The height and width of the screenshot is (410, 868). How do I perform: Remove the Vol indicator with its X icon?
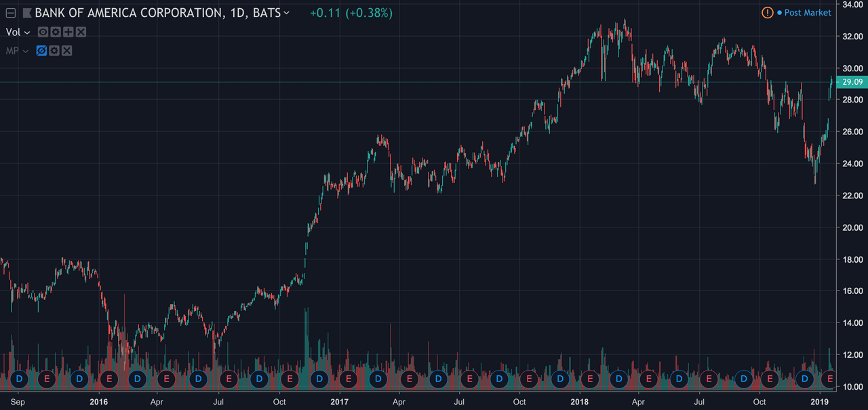pyautogui.click(x=81, y=32)
